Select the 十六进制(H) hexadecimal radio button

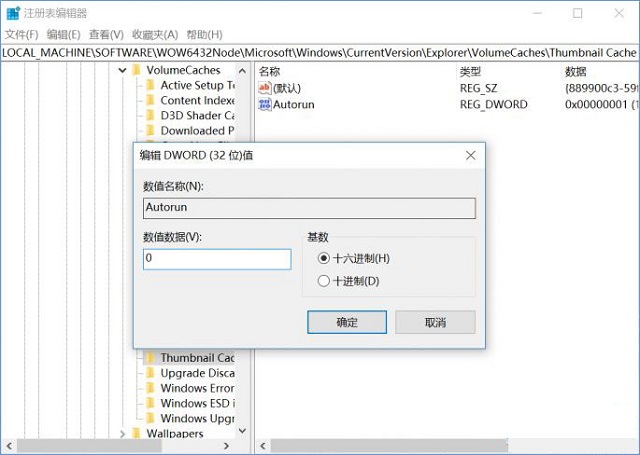[x=324, y=258]
